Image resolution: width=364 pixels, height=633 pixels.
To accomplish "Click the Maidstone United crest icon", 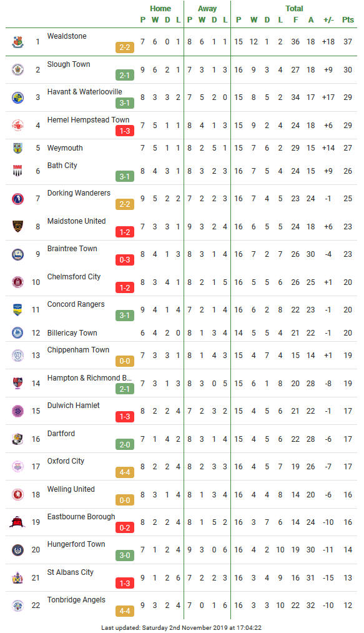I will point(17,226).
